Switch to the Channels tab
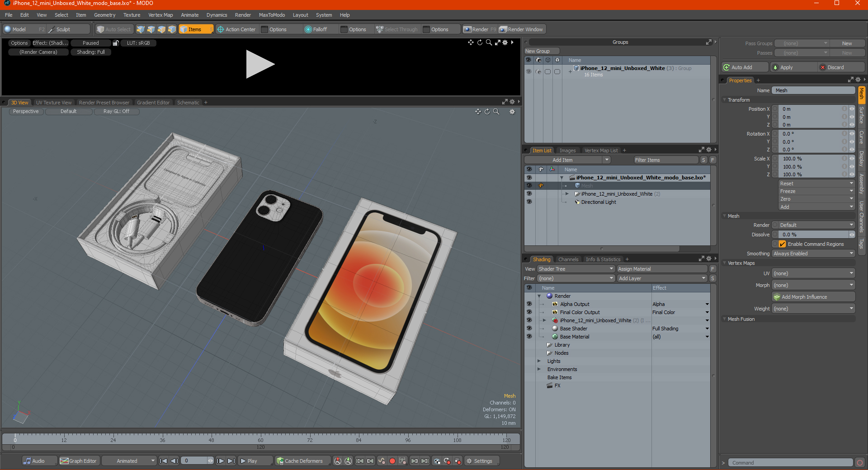 pos(568,259)
